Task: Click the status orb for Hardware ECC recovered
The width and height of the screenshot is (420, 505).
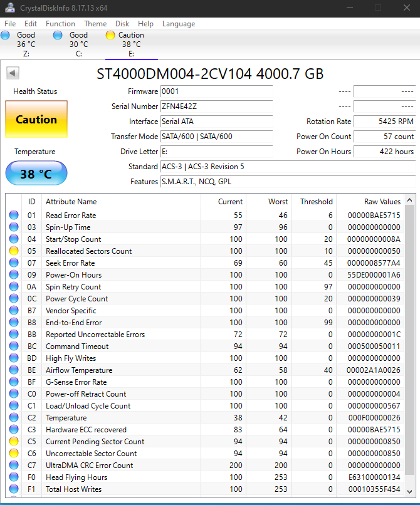Action: click(x=14, y=430)
